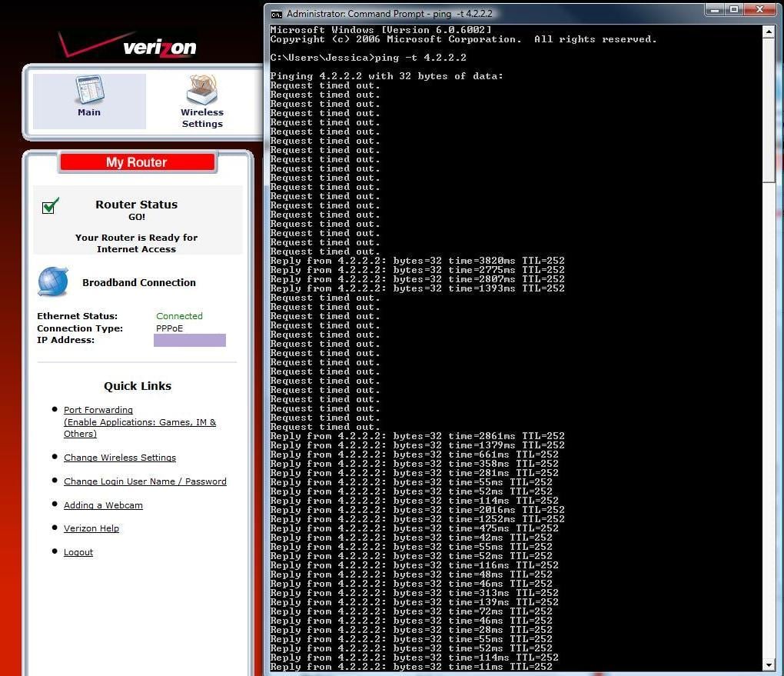Open the Verizon Help link

point(91,528)
